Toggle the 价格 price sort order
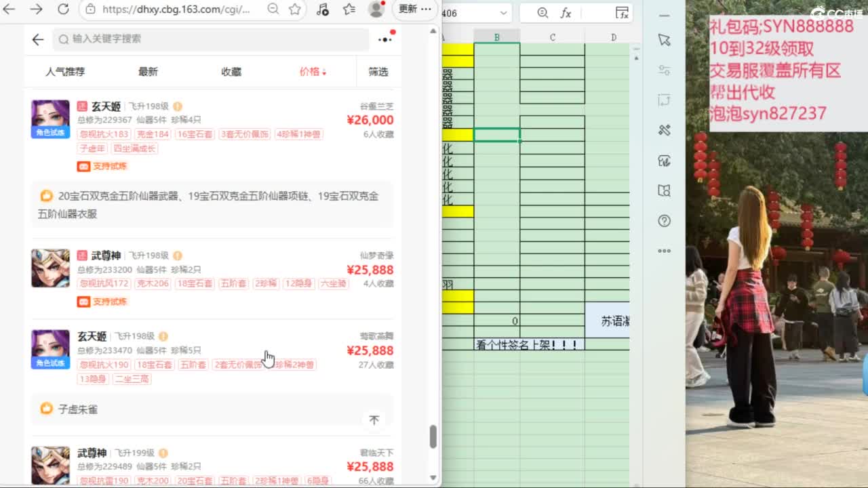 tap(313, 71)
